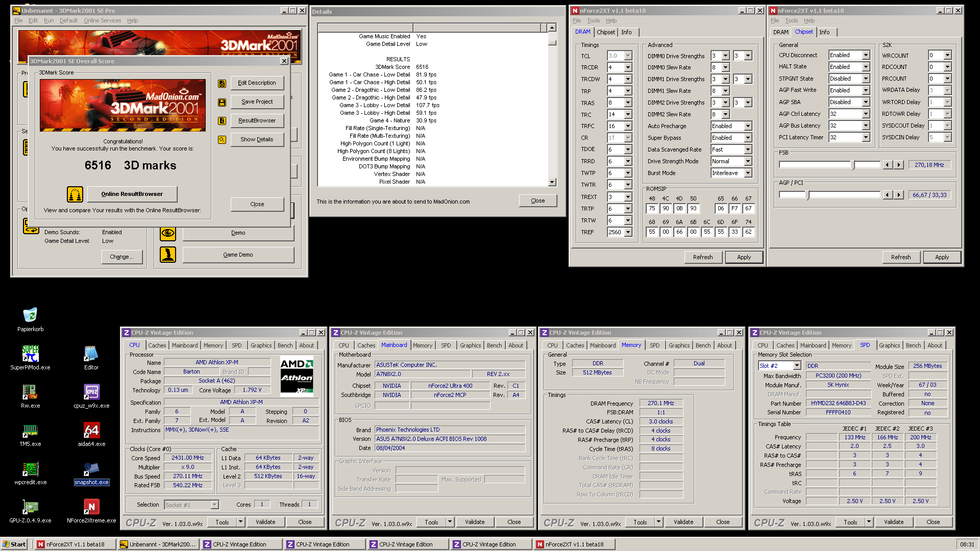Viewport: 980px width, 551px height.
Task: Select the SuperPiMod.exe desktop icon
Action: (30, 358)
